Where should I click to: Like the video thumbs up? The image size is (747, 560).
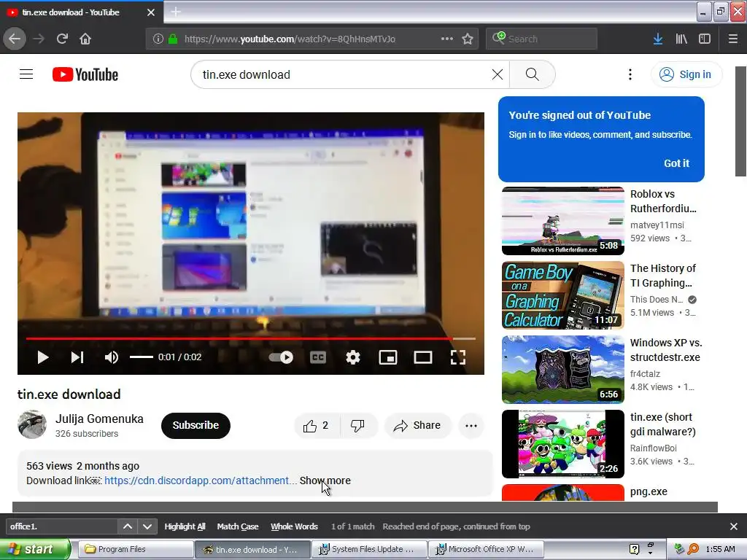click(x=317, y=425)
